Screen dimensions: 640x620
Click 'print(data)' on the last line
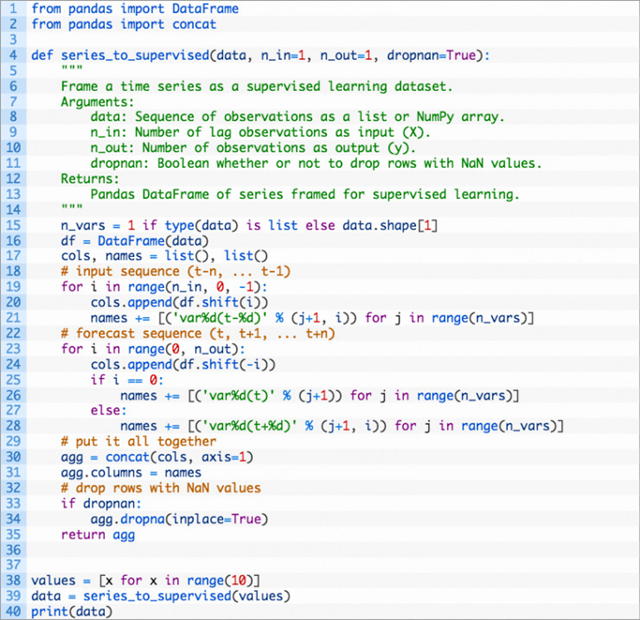pyautogui.click(x=72, y=612)
